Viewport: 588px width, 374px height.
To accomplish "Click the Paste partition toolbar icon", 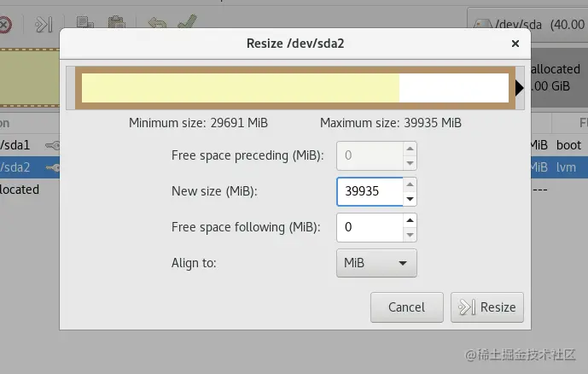I will coord(117,22).
